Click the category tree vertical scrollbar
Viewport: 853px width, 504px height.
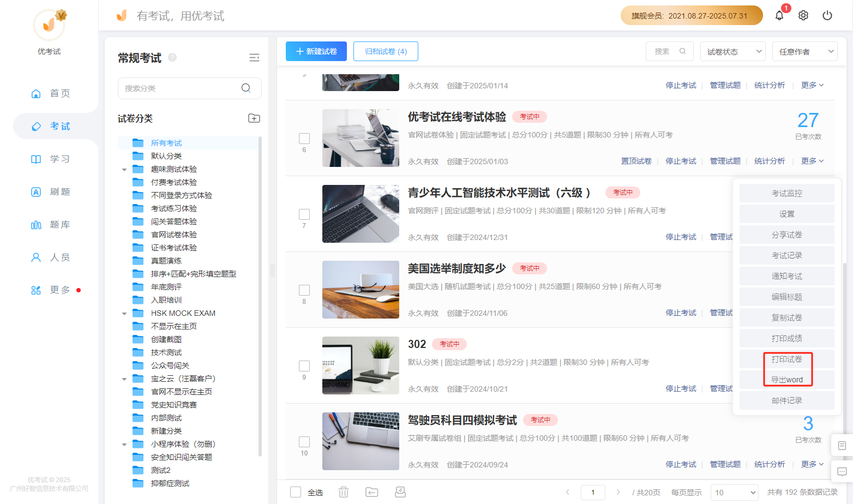pos(260,296)
